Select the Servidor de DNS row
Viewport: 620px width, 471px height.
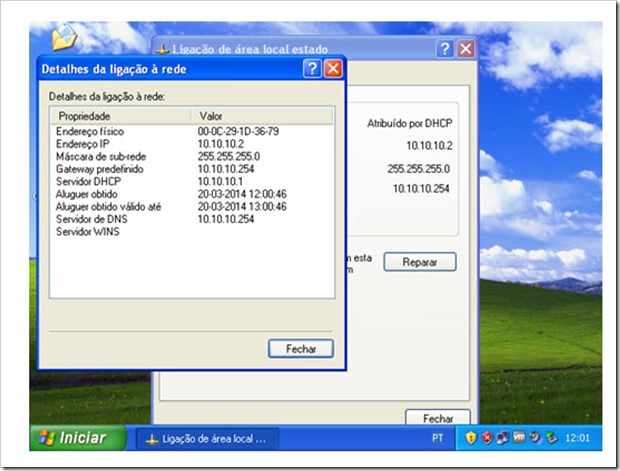click(x=192, y=219)
